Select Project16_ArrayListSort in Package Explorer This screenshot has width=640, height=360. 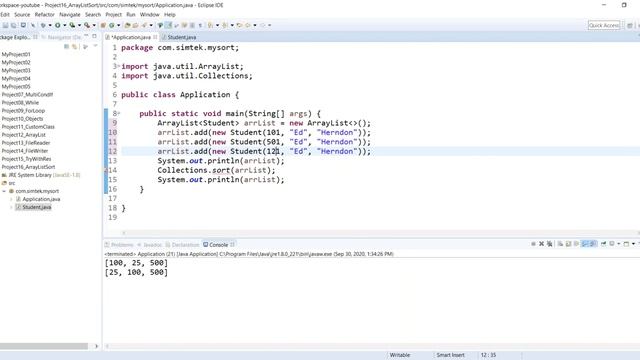(28, 167)
